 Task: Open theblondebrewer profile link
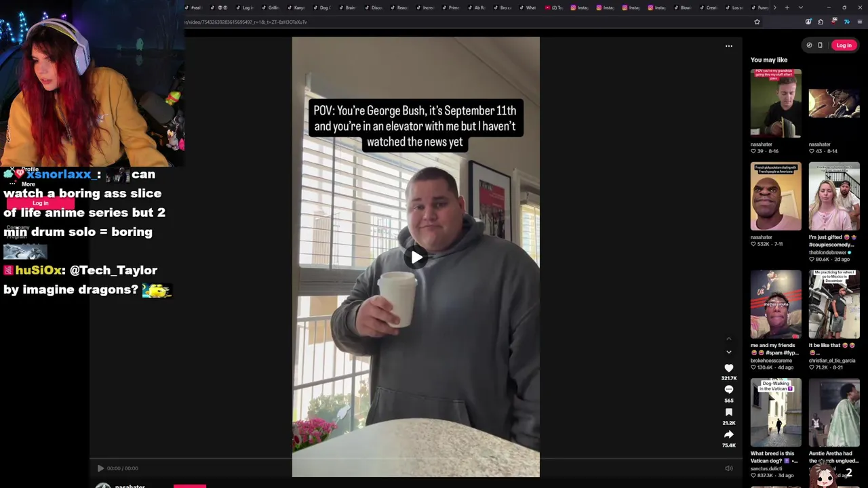pyautogui.click(x=829, y=252)
